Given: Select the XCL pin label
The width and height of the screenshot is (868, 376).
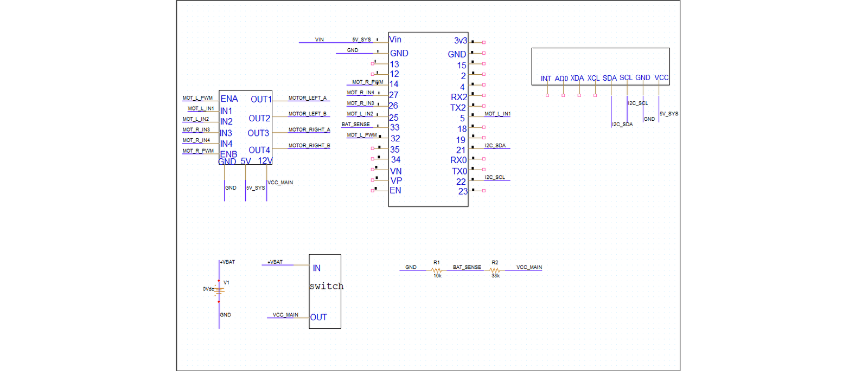Looking at the screenshot, I should 593,78.
